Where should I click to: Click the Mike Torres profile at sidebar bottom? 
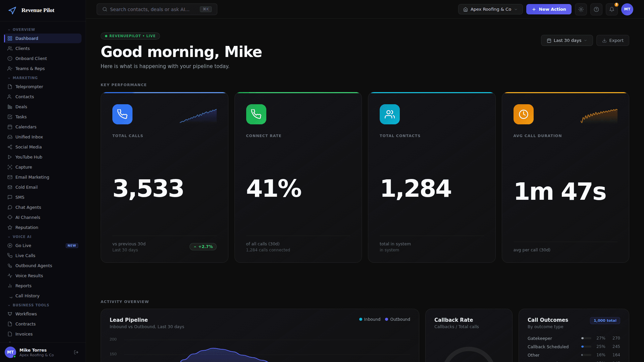pos(37,352)
